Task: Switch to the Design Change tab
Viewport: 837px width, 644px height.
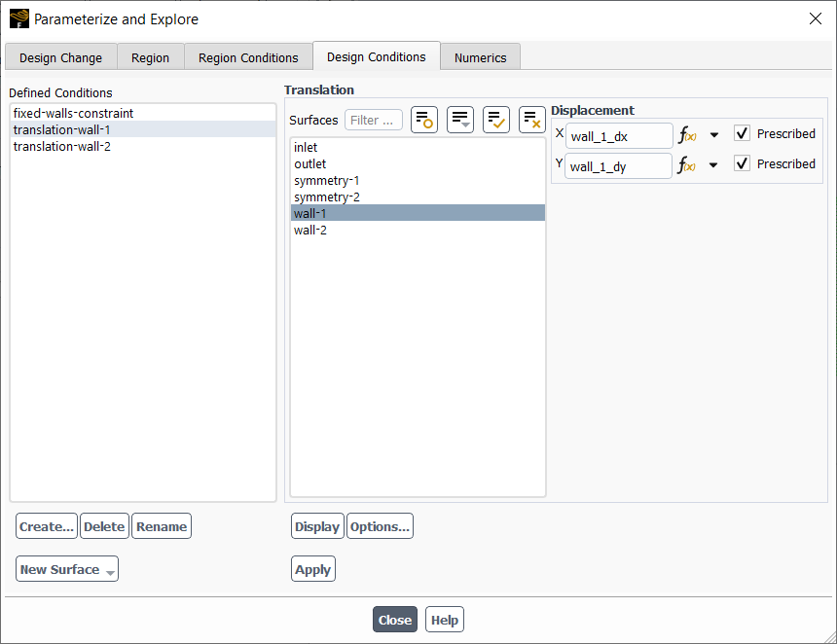Action: click(x=59, y=56)
